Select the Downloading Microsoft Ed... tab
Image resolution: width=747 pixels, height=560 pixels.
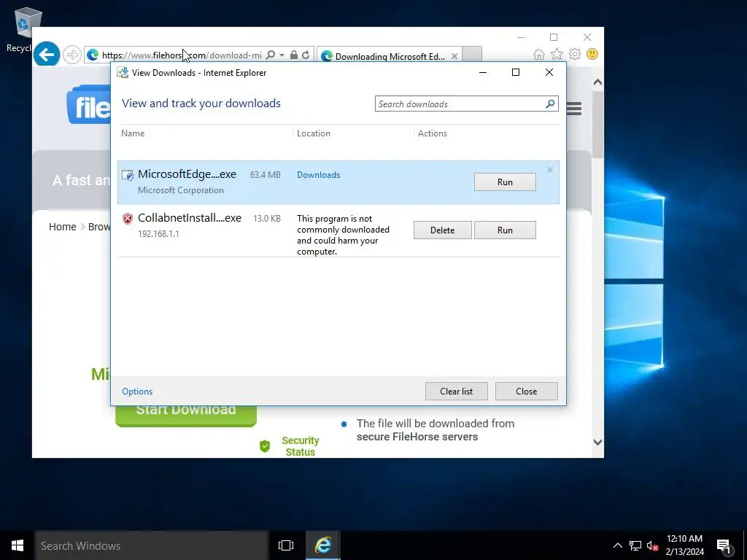390,56
